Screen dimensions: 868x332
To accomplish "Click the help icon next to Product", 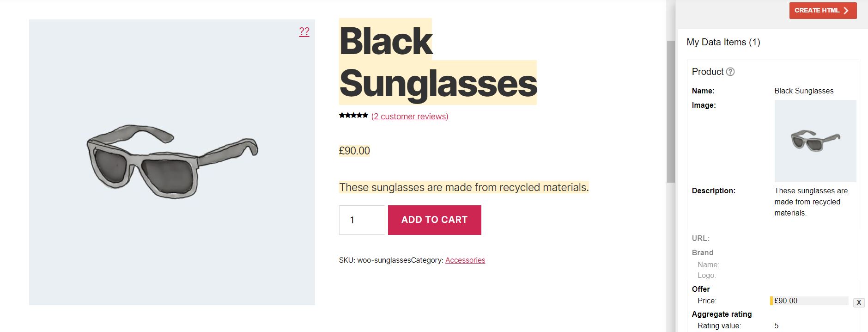I will tap(730, 72).
